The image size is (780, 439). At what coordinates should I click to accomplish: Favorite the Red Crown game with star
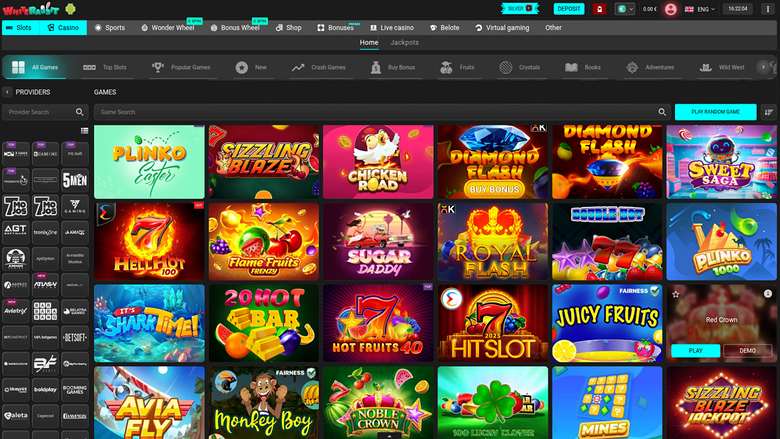[x=677, y=294]
